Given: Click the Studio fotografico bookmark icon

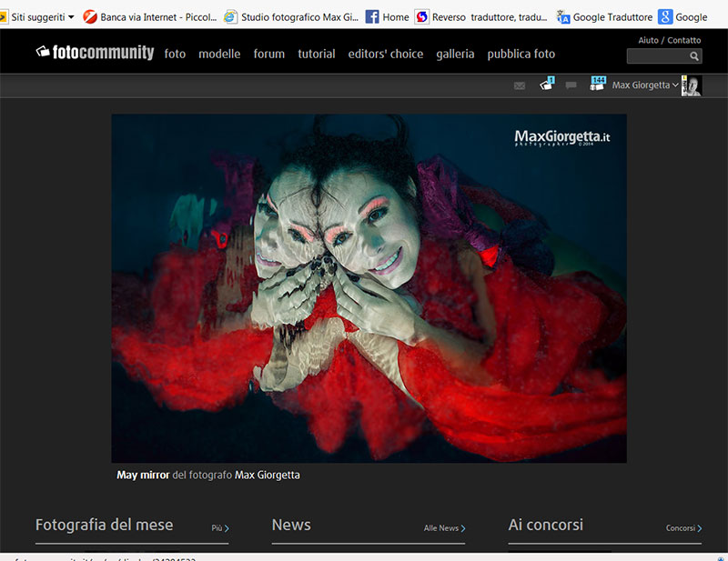Looking at the screenshot, I should [230, 17].
